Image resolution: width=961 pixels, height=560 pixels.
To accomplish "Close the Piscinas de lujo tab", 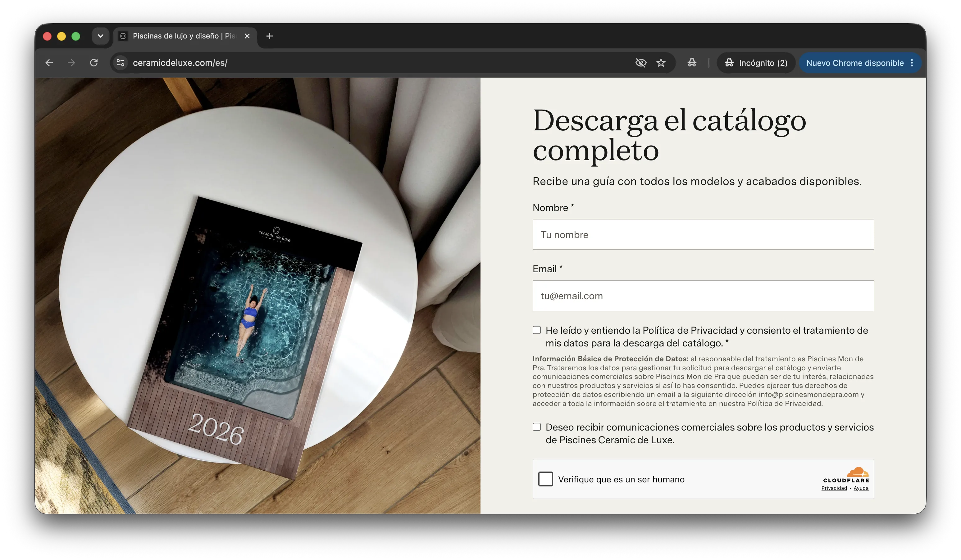I will 247,36.
